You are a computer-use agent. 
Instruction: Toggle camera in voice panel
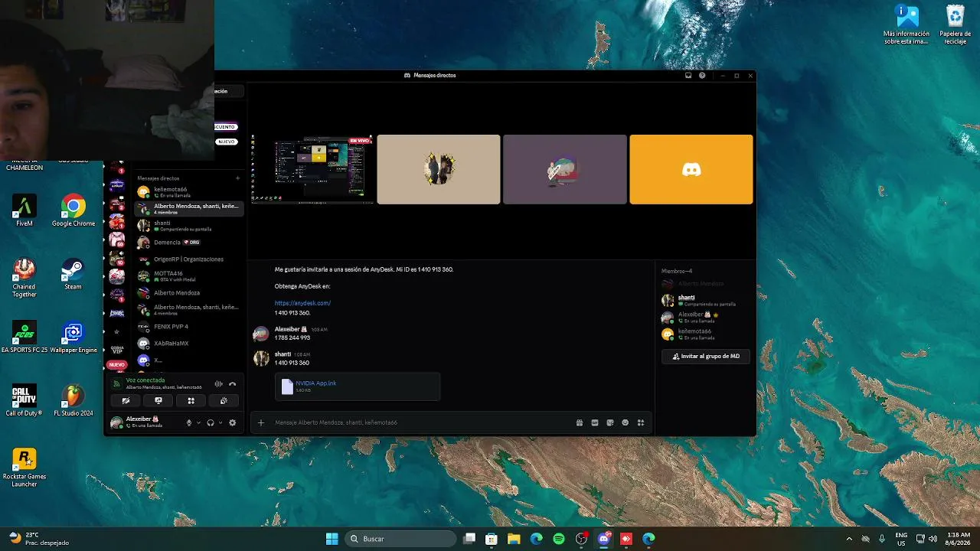coord(126,400)
